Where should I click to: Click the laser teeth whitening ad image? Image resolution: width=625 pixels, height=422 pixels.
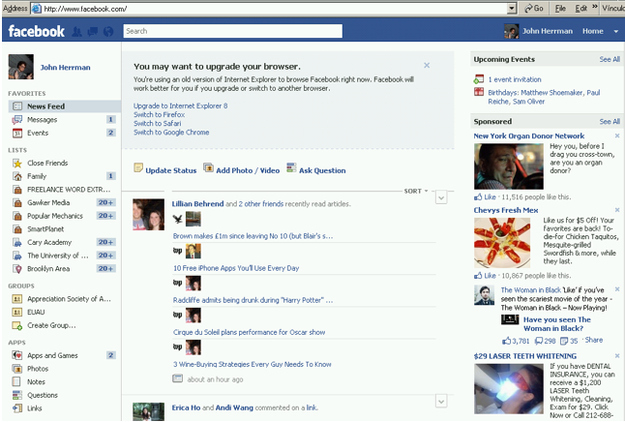[x=508, y=389]
